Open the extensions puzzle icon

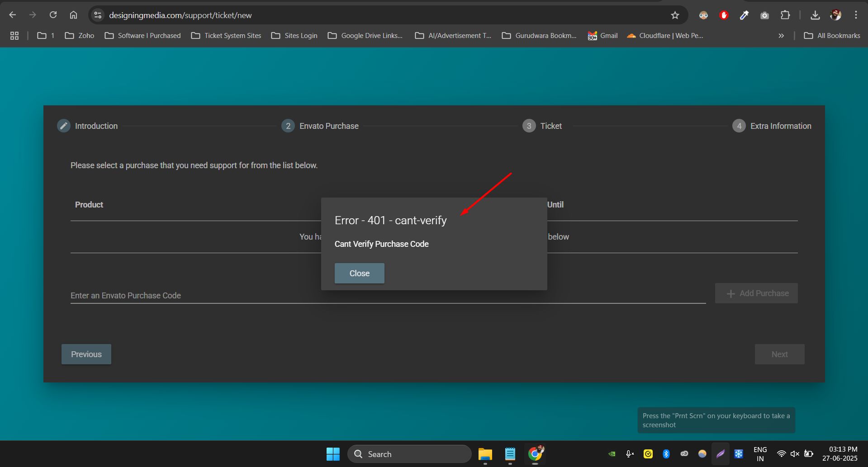[x=785, y=15]
